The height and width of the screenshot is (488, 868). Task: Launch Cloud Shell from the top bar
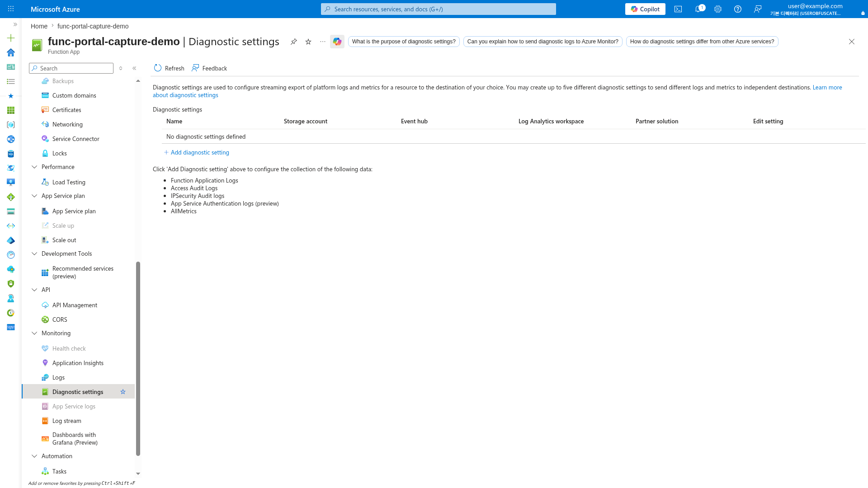click(x=678, y=9)
